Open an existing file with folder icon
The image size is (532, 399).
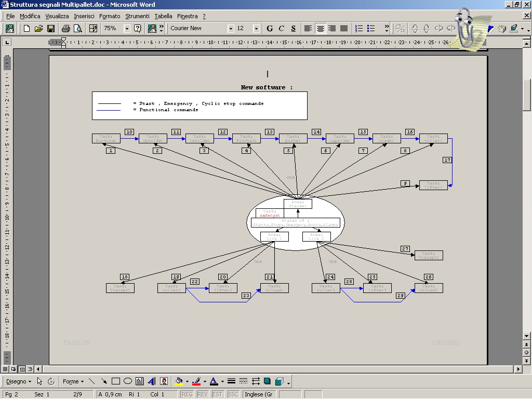(38, 29)
